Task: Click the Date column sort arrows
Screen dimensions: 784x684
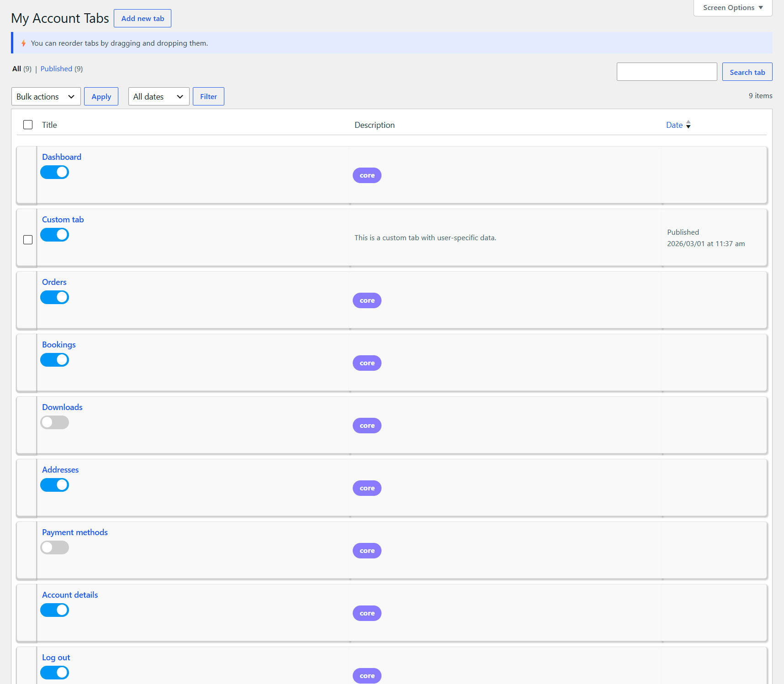Action: tap(688, 125)
